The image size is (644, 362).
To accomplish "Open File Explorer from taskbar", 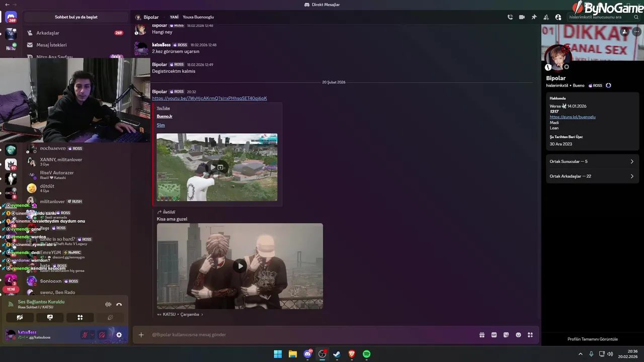I will [292, 354].
